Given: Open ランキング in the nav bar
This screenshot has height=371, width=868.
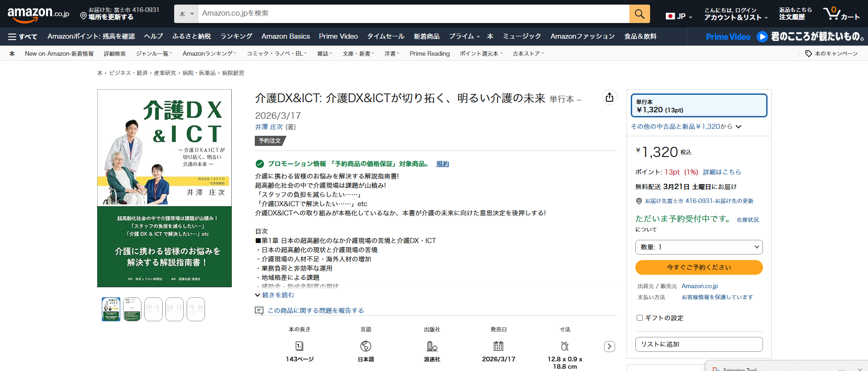Looking at the screenshot, I should pos(236,36).
